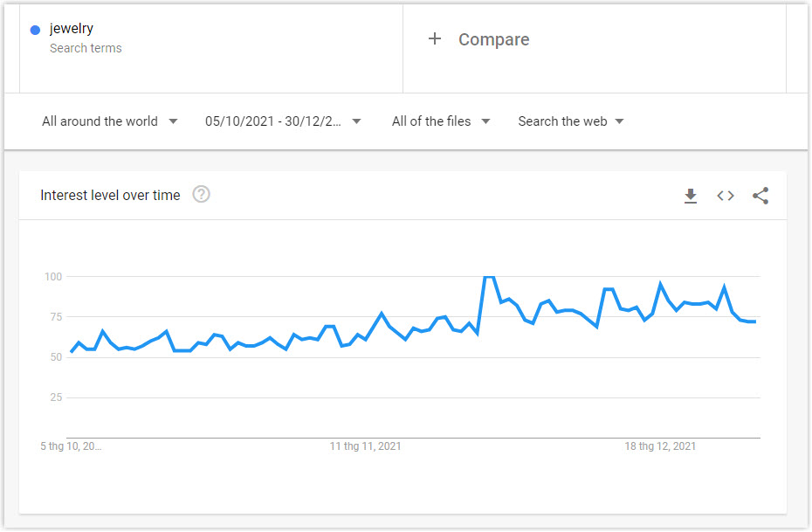The height and width of the screenshot is (532, 812).
Task: Select the 18 thg 12, 2021 axis label
Action: pos(660,446)
